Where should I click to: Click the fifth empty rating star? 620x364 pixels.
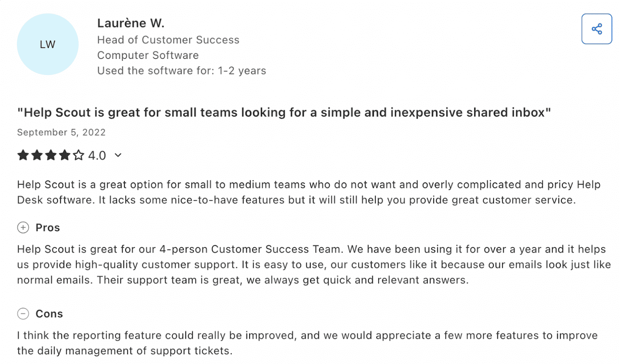click(79, 155)
